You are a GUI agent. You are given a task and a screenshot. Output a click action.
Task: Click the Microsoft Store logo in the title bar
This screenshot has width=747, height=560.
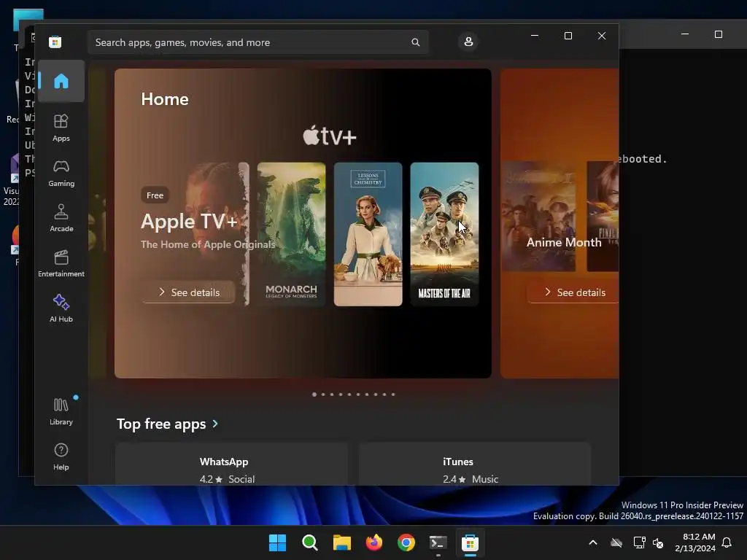(x=55, y=42)
